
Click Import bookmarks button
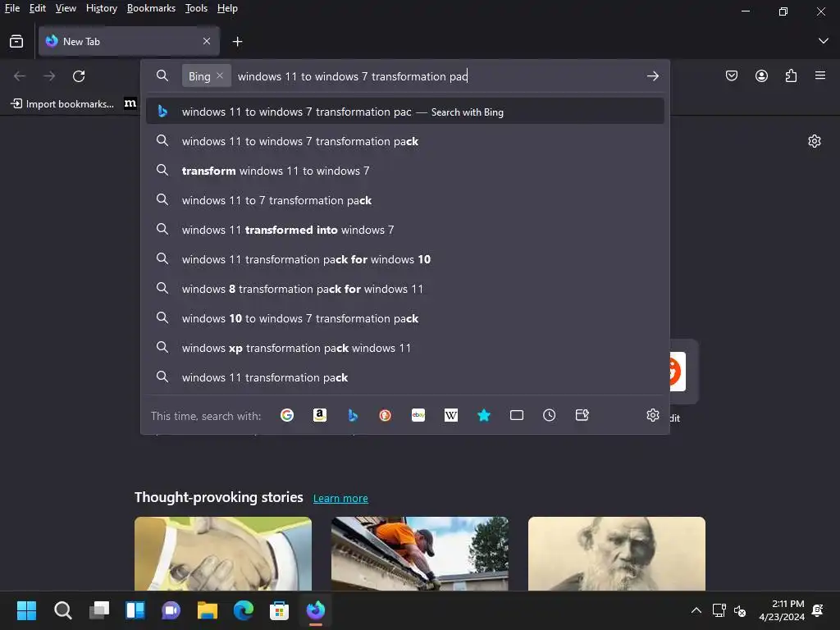click(x=62, y=103)
